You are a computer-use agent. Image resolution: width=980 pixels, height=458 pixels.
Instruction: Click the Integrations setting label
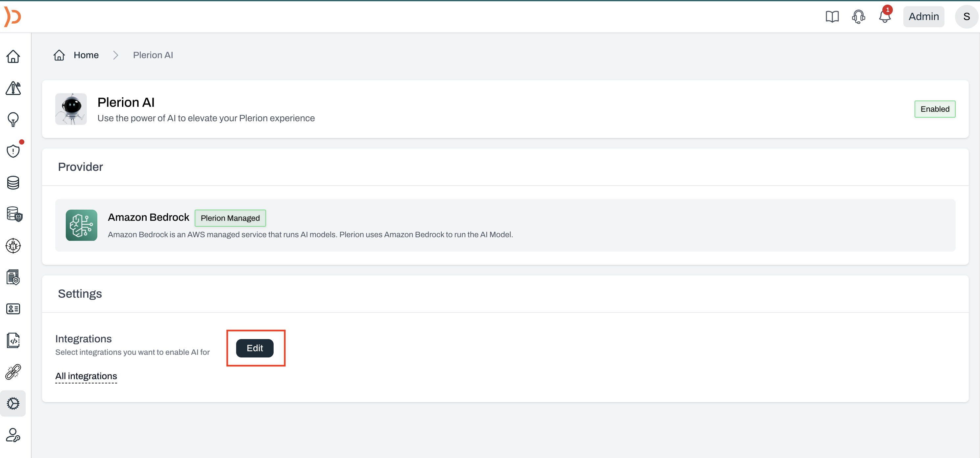tap(83, 339)
